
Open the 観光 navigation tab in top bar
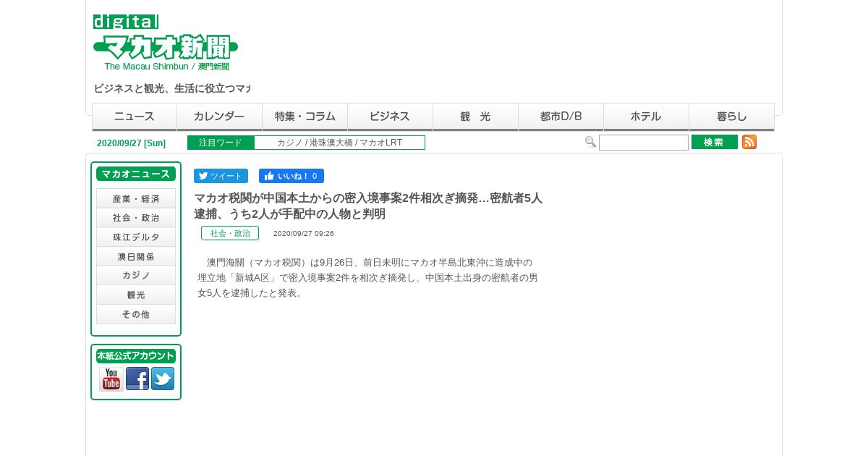[476, 117]
